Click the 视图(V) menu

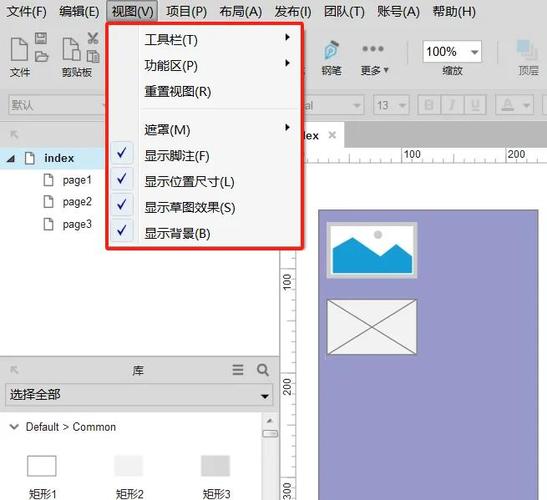[132, 12]
